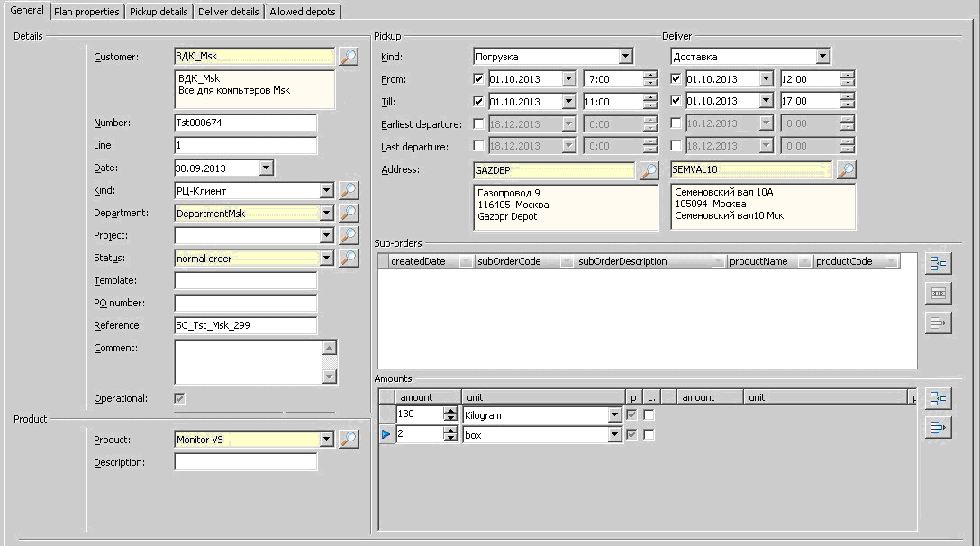The width and height of the screenshot is (980, 546).
Task: Toggle Pickup Till date checkbox
Action: (x=478, y=101)
